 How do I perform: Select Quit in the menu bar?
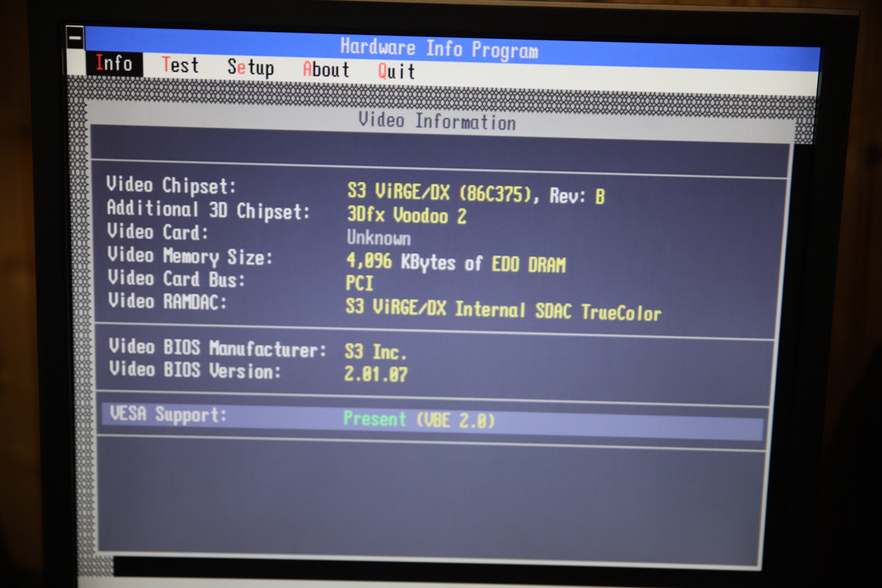click(397, 71)
